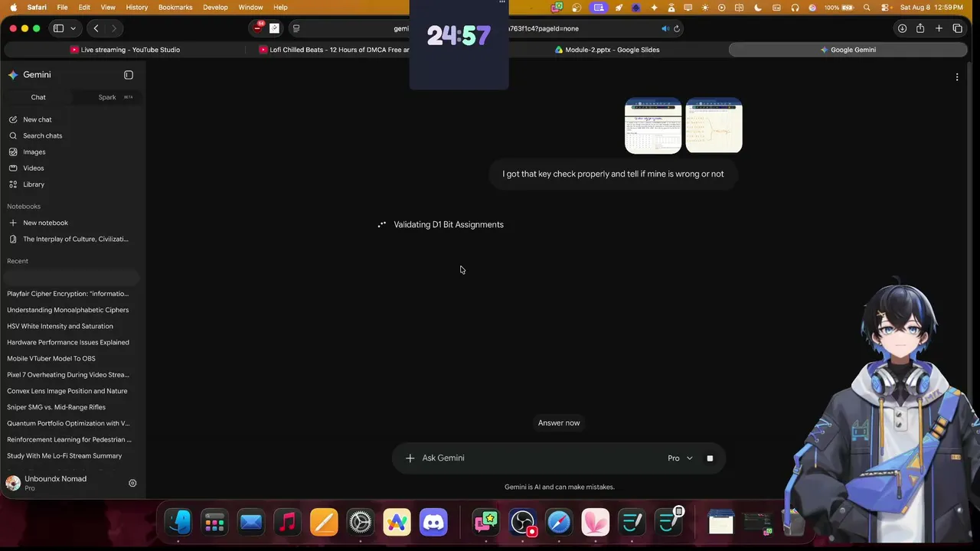Stop the Gemini response generation
Image resolution: width=980 pixels, height=551 pixels.
click(x=710, y=458)
